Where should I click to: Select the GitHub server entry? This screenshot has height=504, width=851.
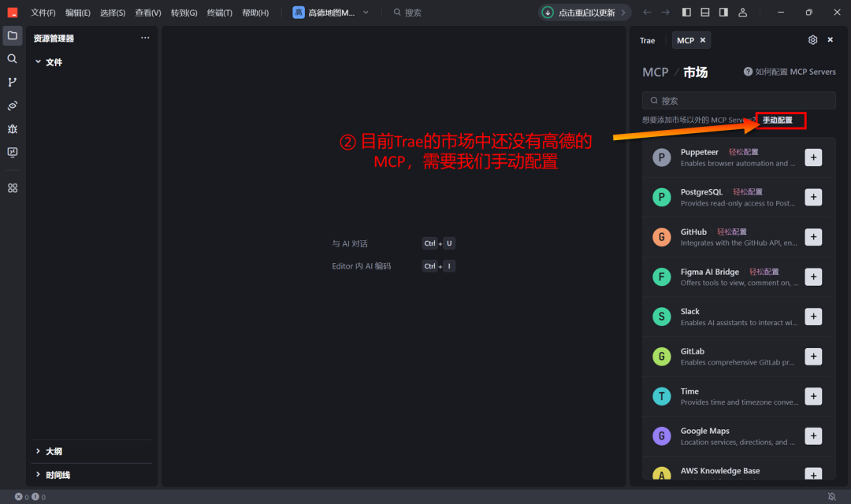737,237
